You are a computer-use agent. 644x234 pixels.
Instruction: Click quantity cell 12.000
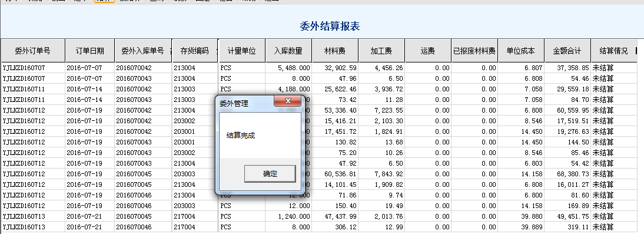[x=288, y=206]
